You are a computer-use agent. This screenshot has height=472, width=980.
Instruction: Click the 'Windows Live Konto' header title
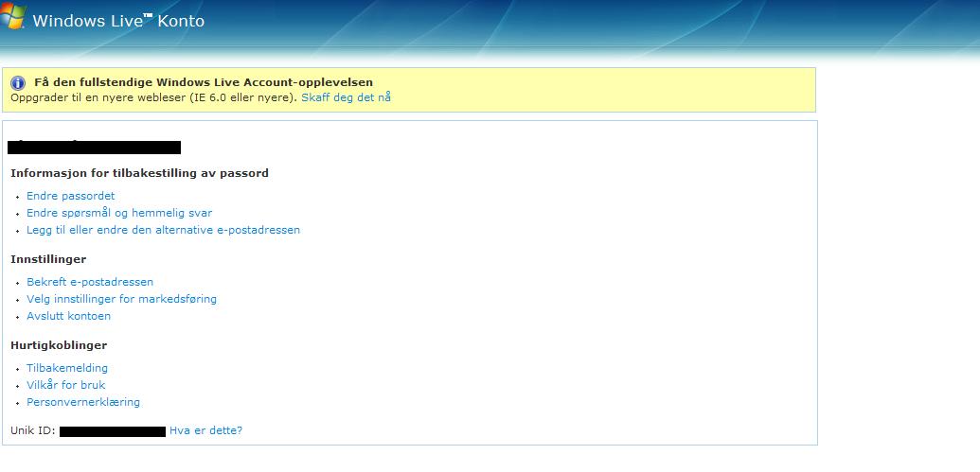tap(118, 21)
